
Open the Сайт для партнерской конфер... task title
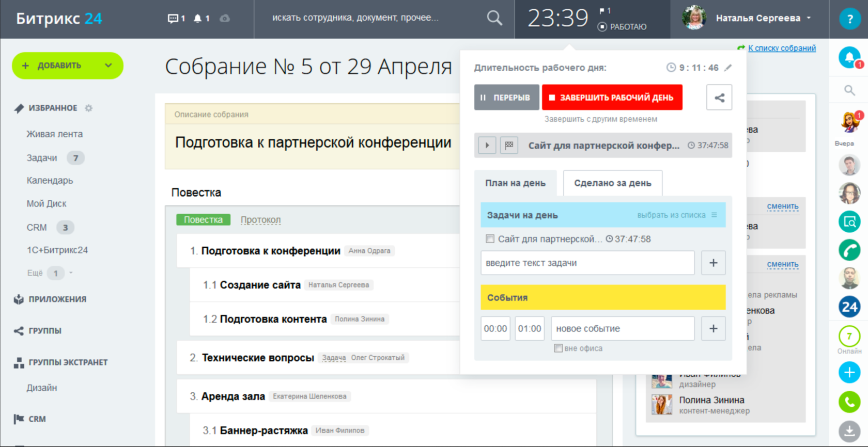(x=603, y=146)
